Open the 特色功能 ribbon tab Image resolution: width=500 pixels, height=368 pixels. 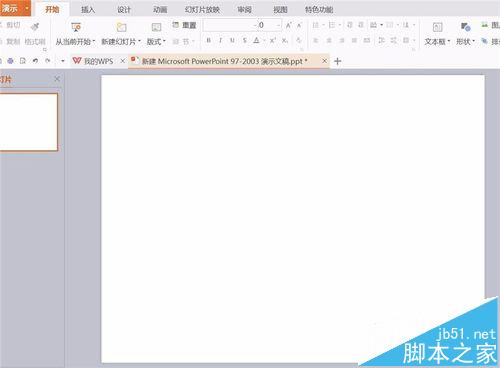(x=319, y=9)
